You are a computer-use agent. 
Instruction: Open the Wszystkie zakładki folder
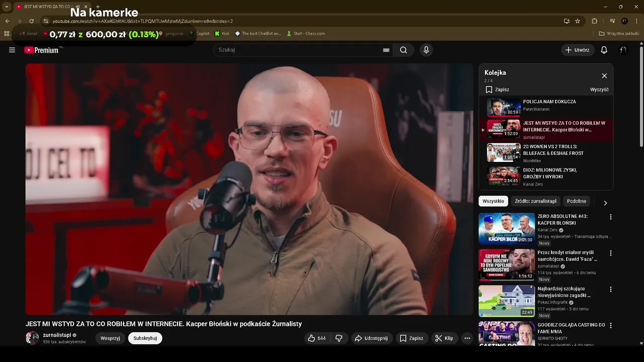[619, 34]
